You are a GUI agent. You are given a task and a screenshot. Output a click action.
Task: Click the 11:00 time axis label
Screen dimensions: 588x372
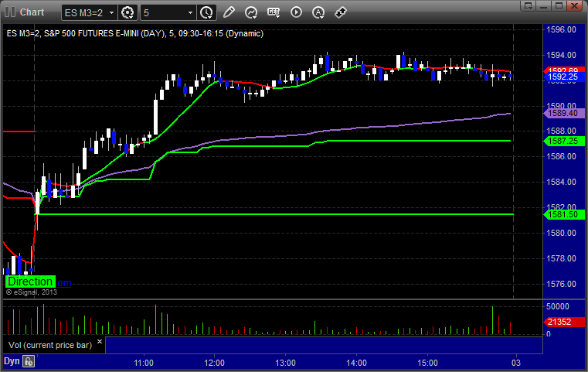point(144,363)
